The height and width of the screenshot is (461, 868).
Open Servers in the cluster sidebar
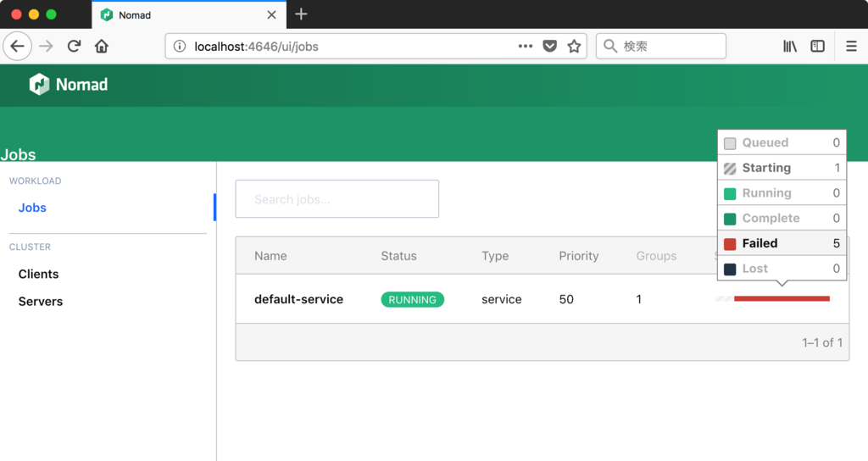pos(41,302)
